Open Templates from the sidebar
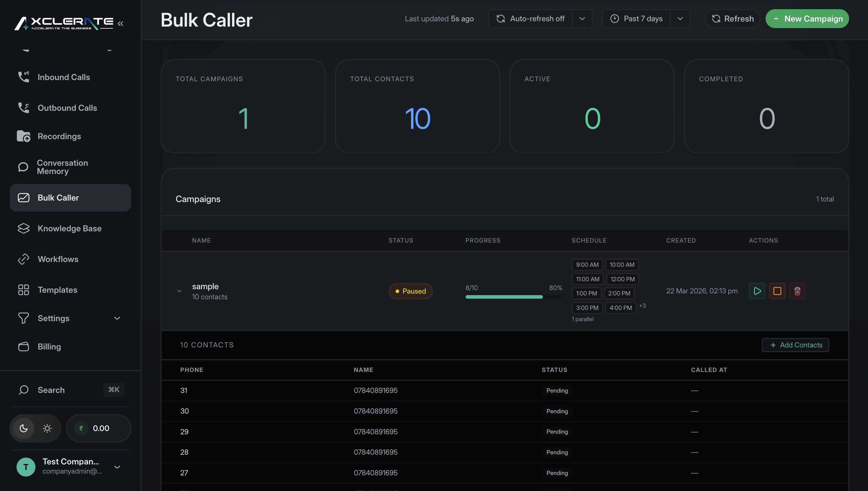Viewport: 868px width, 491px height. tap(57, 290)
